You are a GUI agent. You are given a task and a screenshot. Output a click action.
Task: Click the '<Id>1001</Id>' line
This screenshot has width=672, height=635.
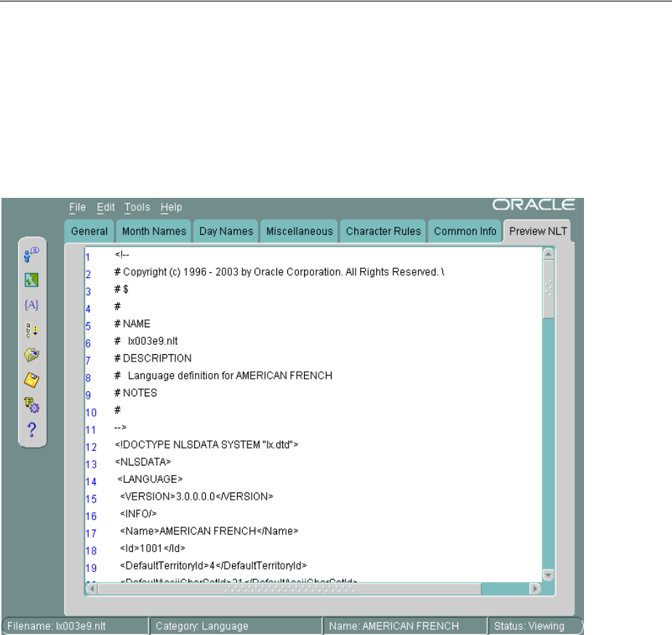click(152, 548)
